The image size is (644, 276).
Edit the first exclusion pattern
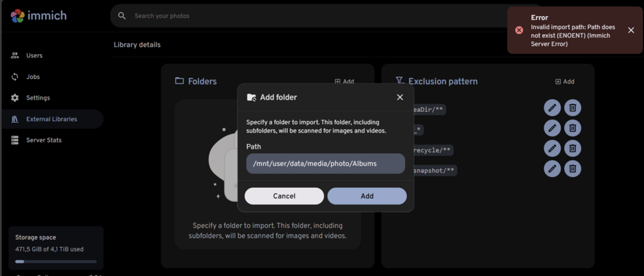[x=553, y=108]
